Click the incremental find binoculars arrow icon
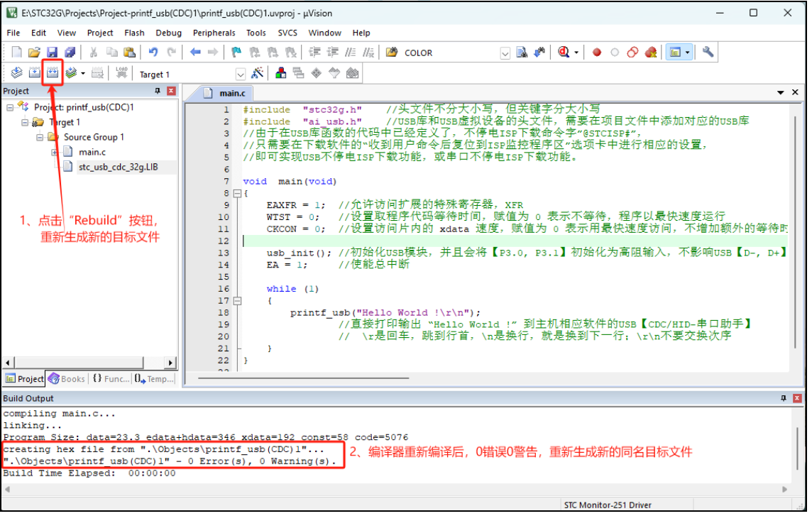 pos(540,53)
